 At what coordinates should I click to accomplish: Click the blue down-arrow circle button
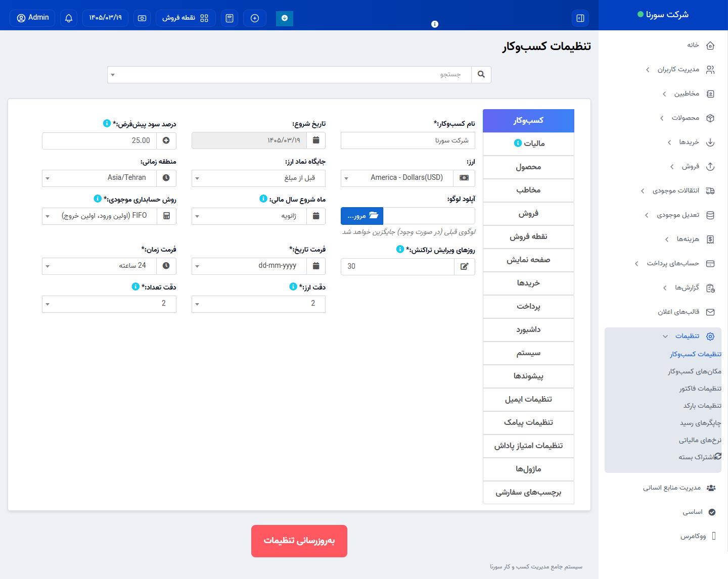[285, 18]
